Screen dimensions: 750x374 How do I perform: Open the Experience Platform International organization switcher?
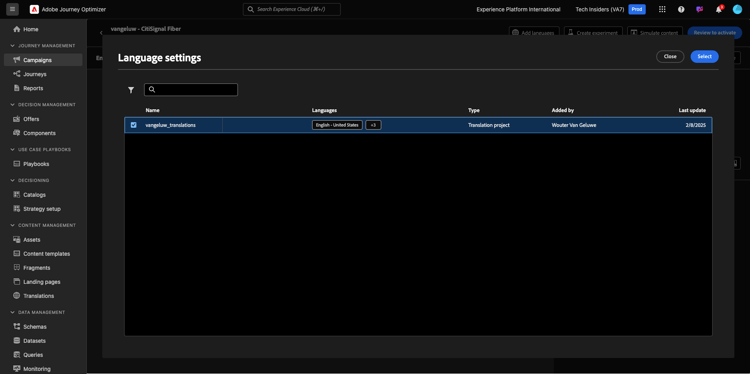click(x=518, y=9)
